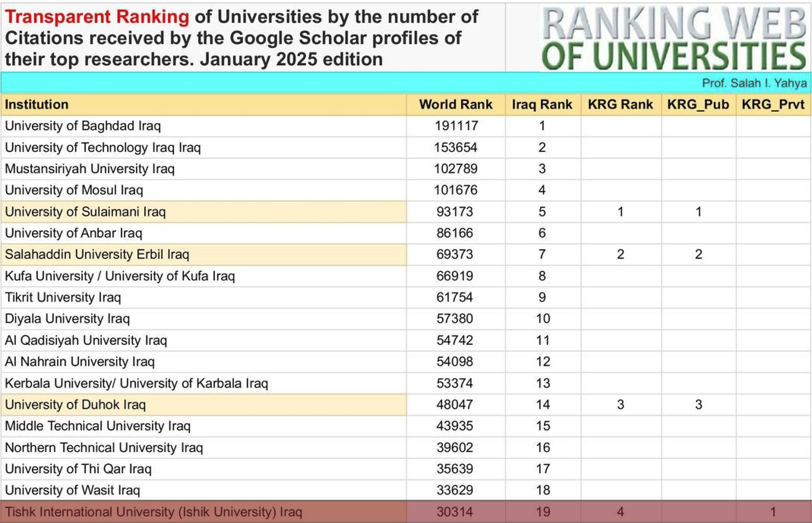Click the University of Duhok Iraq cell

75,404
